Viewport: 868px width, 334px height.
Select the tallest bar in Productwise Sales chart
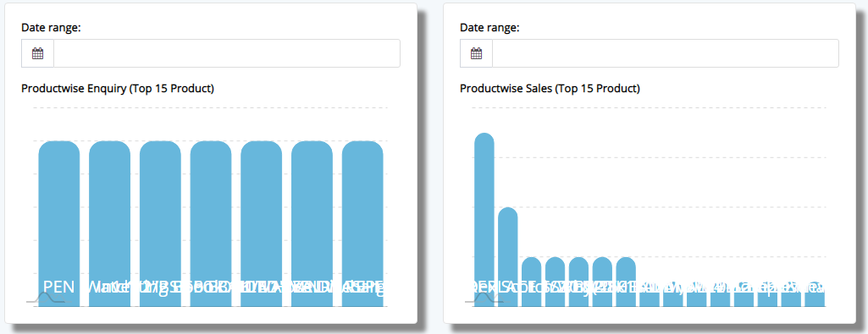point(484,220)
